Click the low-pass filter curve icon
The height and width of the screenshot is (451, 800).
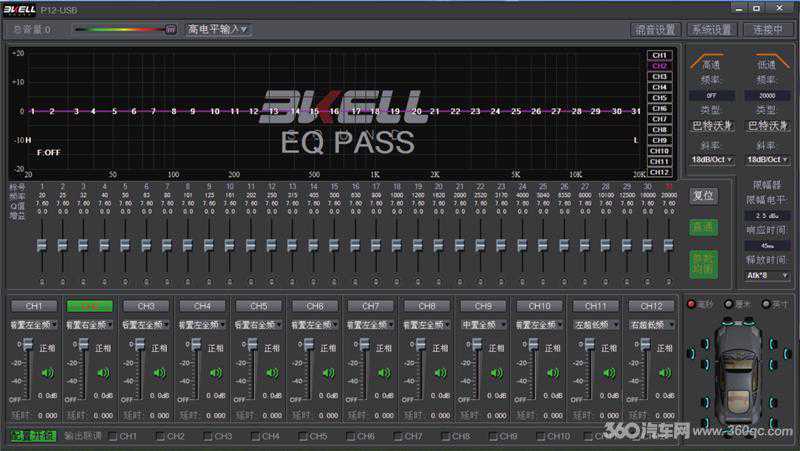[766, 63]
